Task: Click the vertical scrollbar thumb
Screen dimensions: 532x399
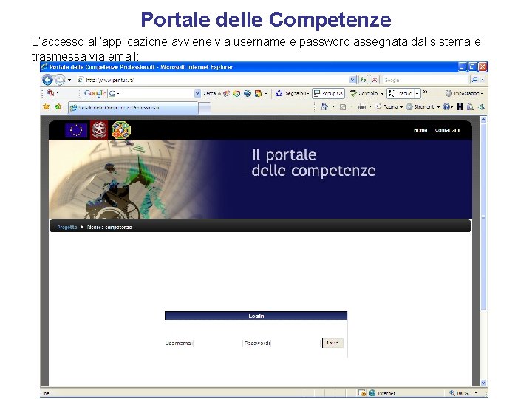Action: 483,216
